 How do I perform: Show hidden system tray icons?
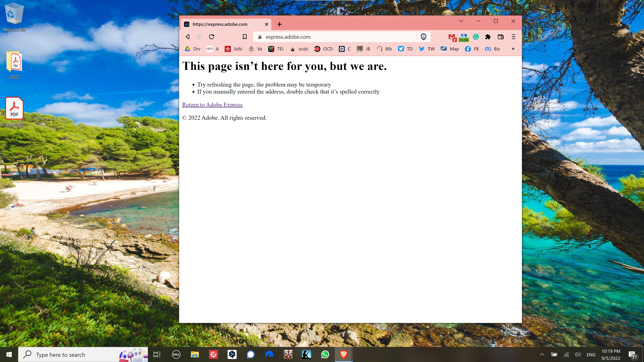coord(542,354)
